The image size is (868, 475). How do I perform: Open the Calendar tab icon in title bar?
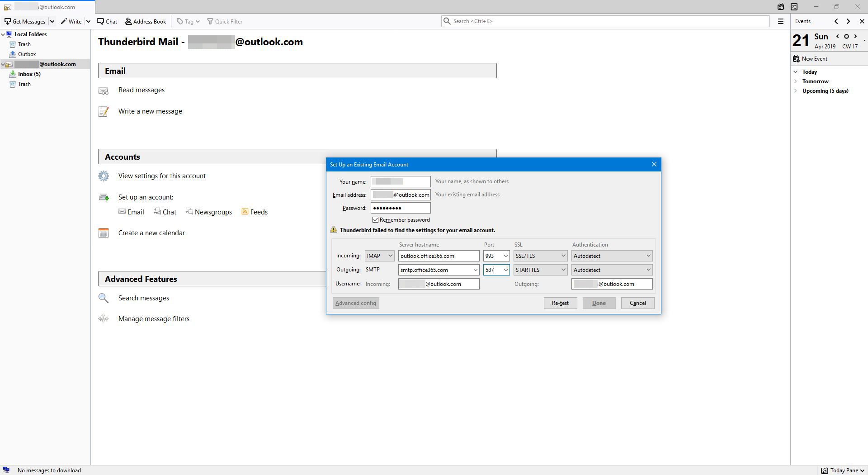pyautogui.click(x=780, y=7)
